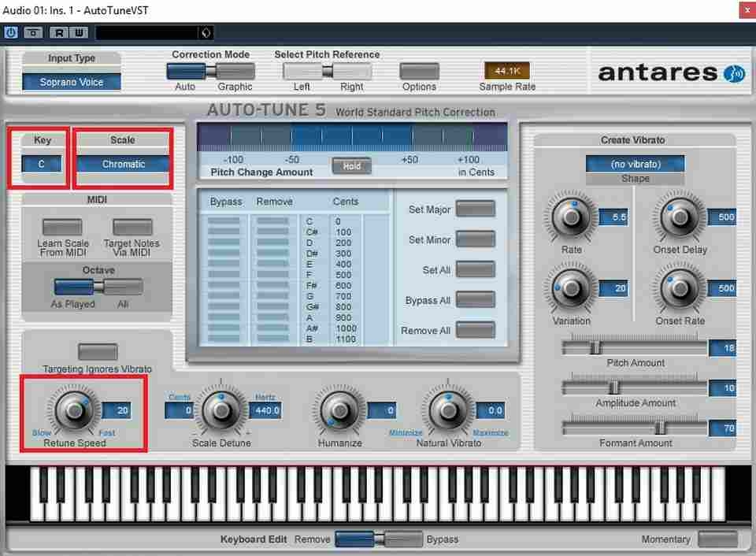Toggle the Keyboard Edit Remove/Bypass switch

(379, 539)
